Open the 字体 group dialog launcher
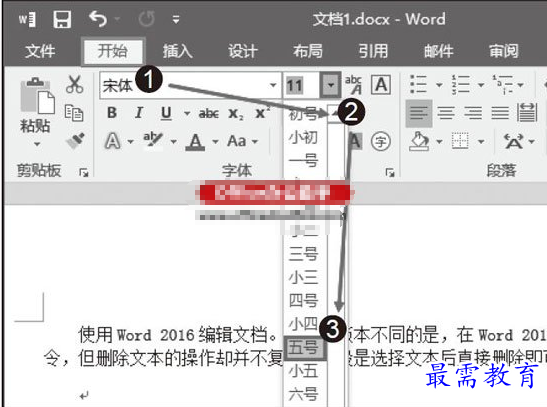The height and width of the screenshot is (407, 547). coord(390,172)
